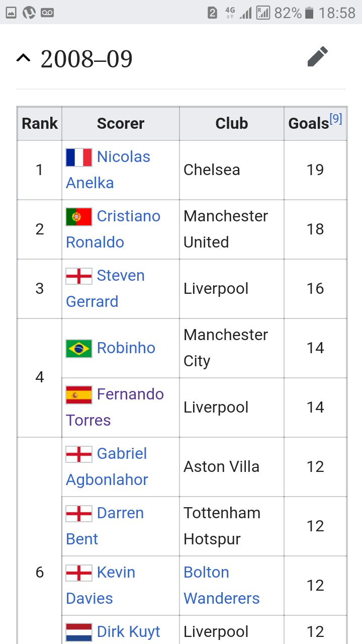Open the voicemail notification icon in status bar

click(x=47, y=13)
